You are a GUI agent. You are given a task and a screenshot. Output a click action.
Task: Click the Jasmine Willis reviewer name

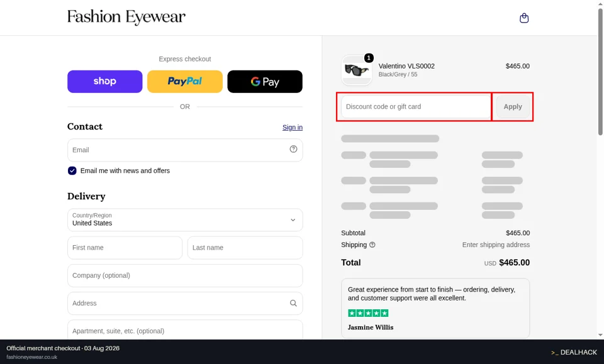click(x=370, y=328)
